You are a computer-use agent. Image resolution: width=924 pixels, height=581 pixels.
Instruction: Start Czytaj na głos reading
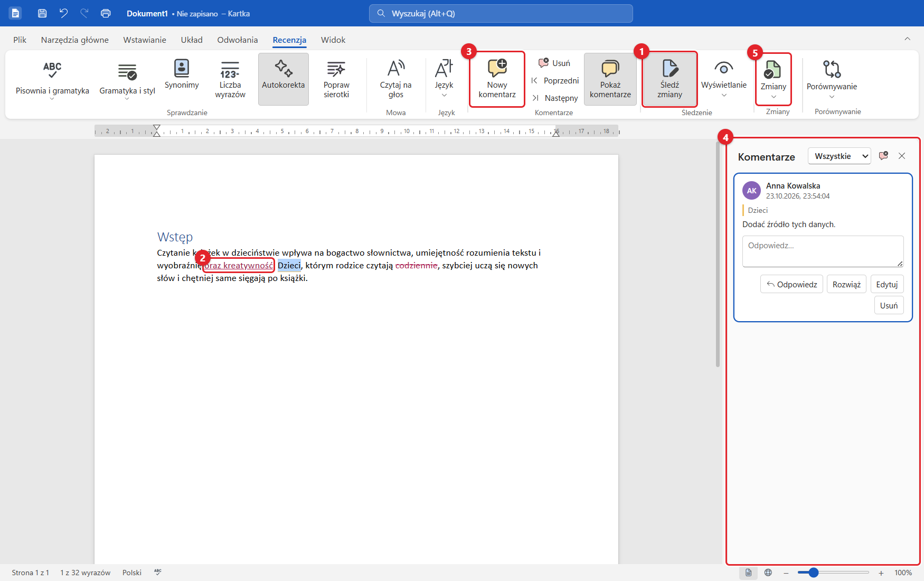(396, 79)
